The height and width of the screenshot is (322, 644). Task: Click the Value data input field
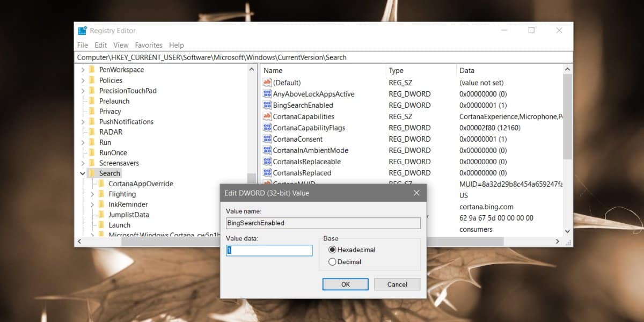point(269,251)
